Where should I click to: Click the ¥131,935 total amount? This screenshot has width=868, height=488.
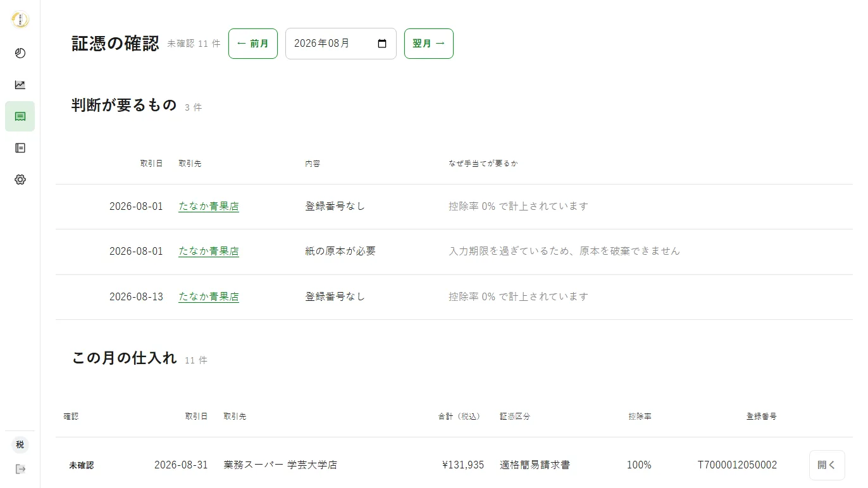coord(463,465)
